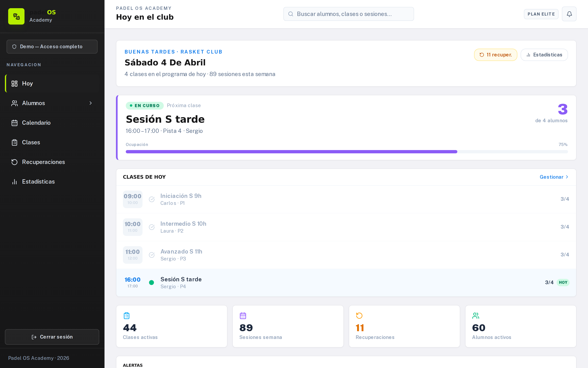Click the Cerrar sesión button
The width and height of the screenshot is (588, 368).
tap(52, 337)
